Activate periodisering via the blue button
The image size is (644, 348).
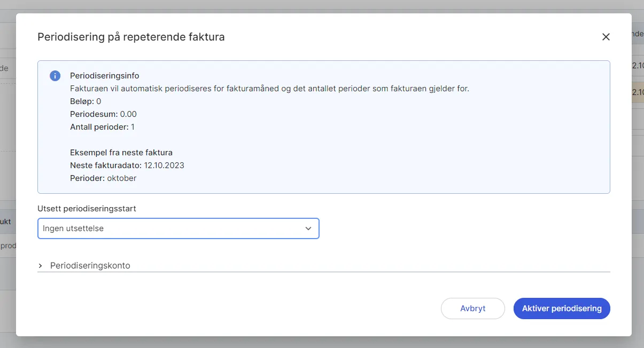(x=562, y=309)
